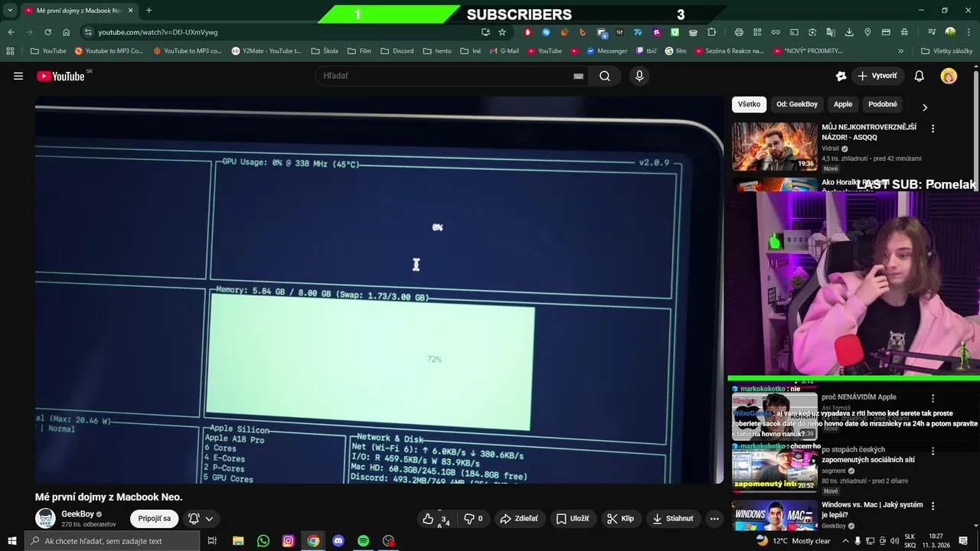Viewport: 980px width, 551px height.
Task: Open the G-Mail bookmark
Action: (503, 51)
